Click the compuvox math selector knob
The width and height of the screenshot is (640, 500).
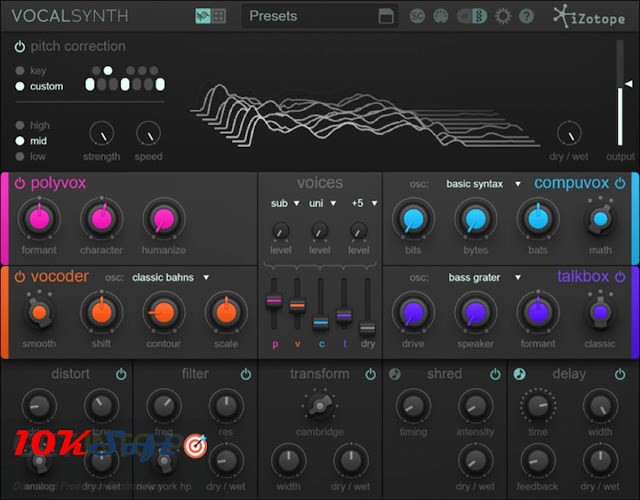point(600,219)
